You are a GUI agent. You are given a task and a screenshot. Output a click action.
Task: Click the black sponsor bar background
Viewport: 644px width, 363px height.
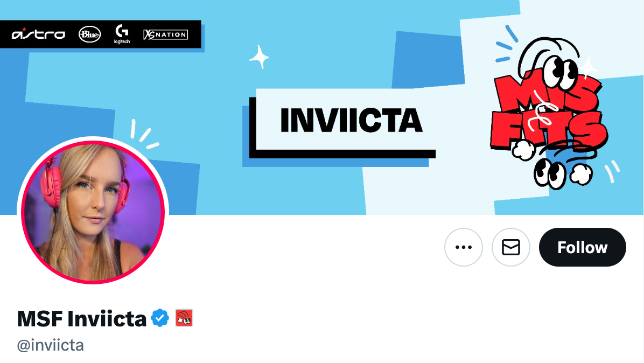[x=101, y=34]
